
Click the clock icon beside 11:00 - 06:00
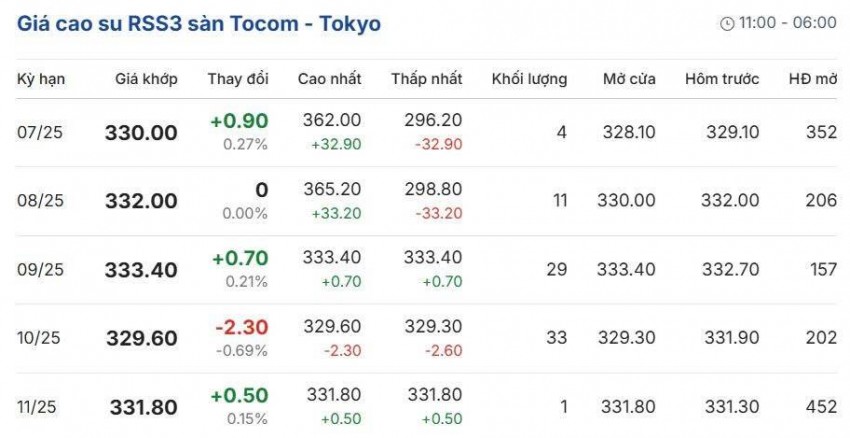point(727,24)
